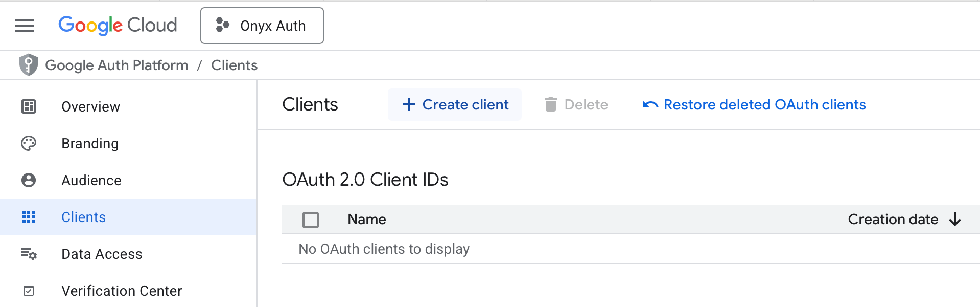Click the trash can icon

pos(550,104)
